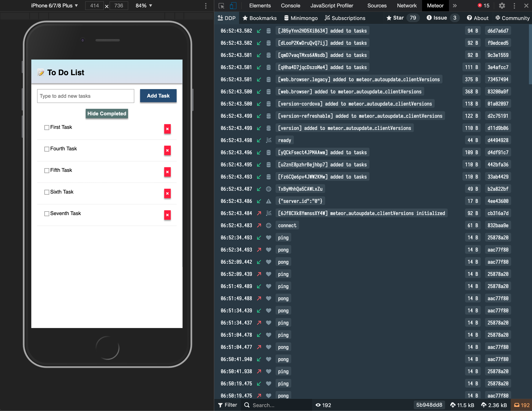Expand more DevTools tabs chevron

[455, 6]
